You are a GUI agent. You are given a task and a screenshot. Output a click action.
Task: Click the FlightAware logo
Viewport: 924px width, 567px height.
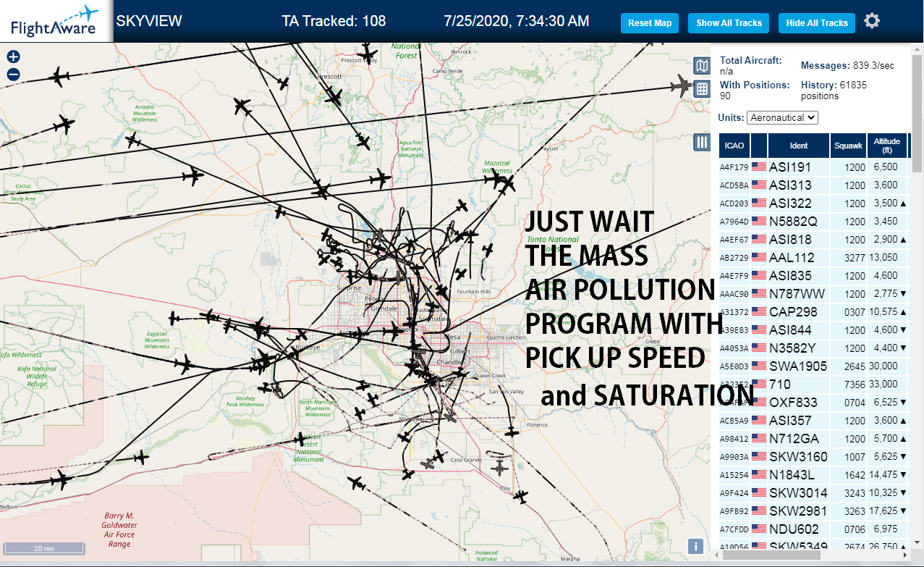point(56,22)
